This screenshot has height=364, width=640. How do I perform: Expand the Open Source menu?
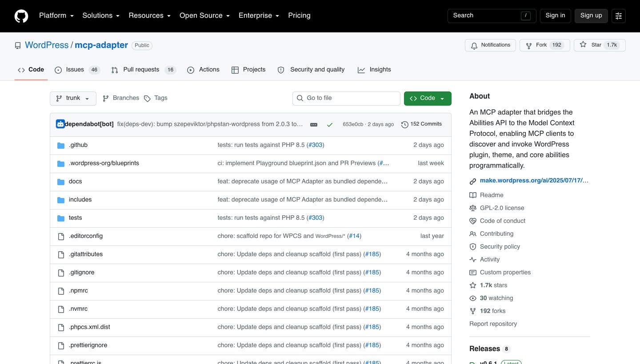pos(204,16)
